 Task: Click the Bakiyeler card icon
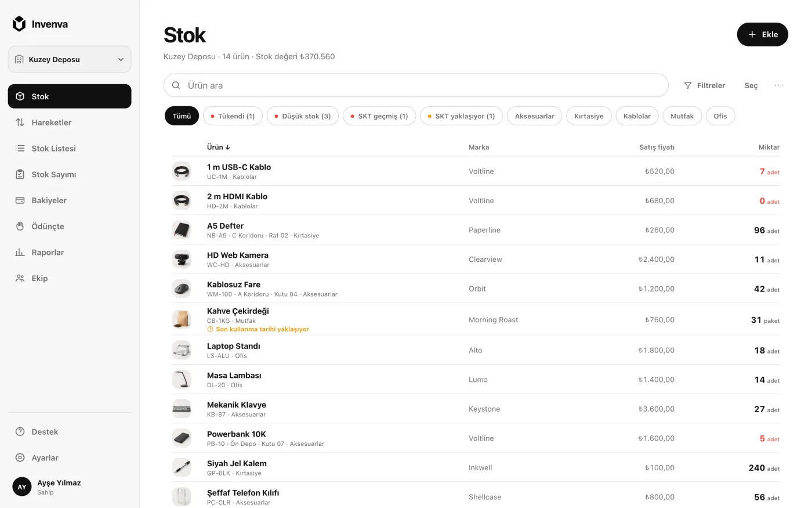click(x=20, y=200)
